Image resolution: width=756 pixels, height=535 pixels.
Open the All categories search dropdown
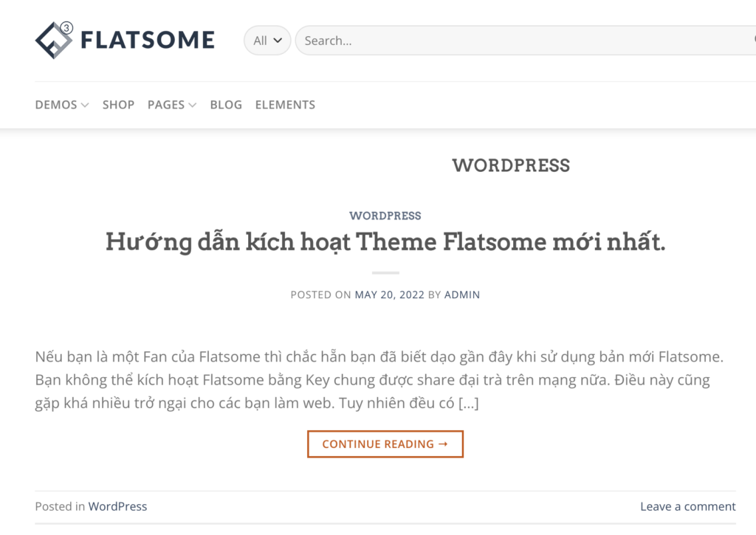click(x=267, y=41)
